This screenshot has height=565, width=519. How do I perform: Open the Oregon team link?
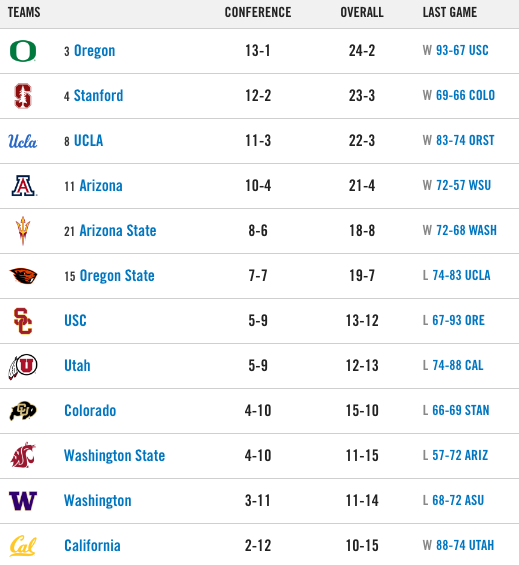(x=94, y=51)
